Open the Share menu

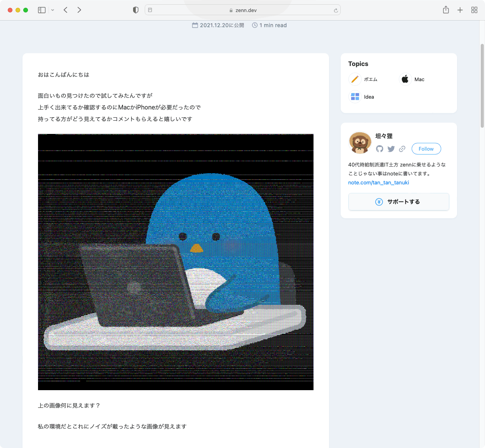(446, 10)
